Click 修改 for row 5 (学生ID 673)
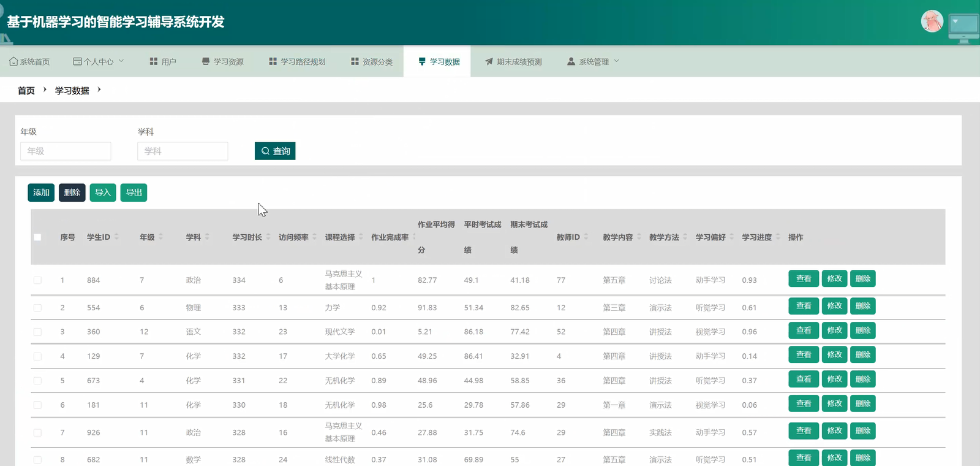The image size is (980, 466). [x=835, y=379]
